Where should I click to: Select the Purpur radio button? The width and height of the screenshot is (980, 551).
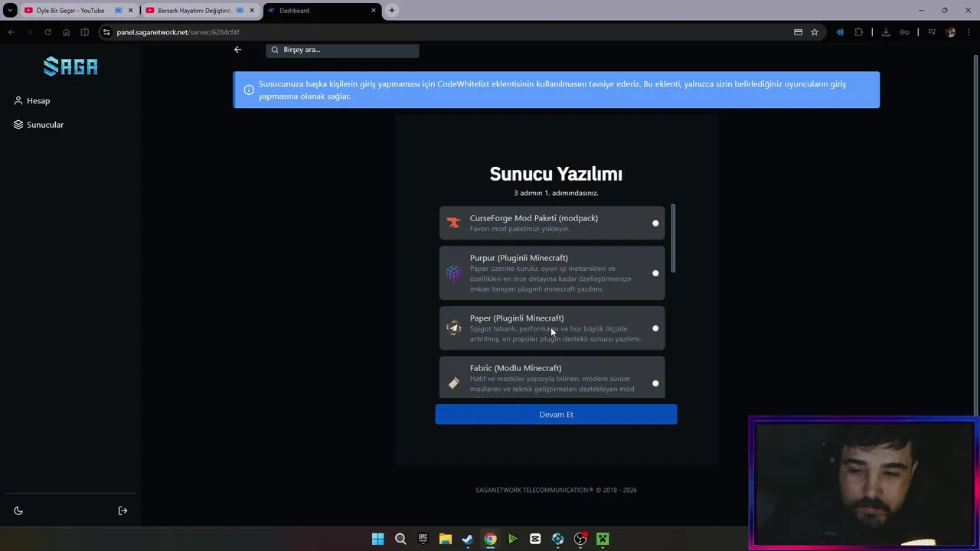coord(655,273)
